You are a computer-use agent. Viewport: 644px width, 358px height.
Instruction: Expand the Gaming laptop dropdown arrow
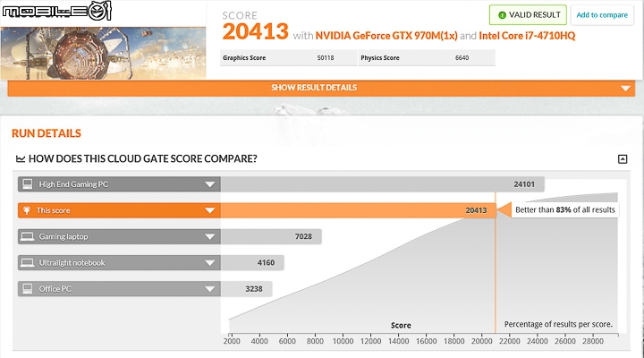pyautogui.click(x=210, y=237)
